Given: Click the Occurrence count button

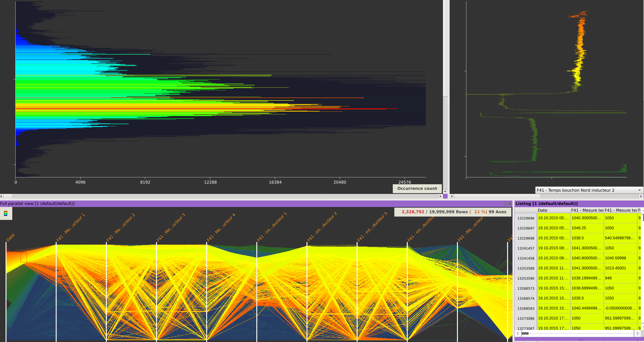Looking at the screenshot, I should click(417, 188).
